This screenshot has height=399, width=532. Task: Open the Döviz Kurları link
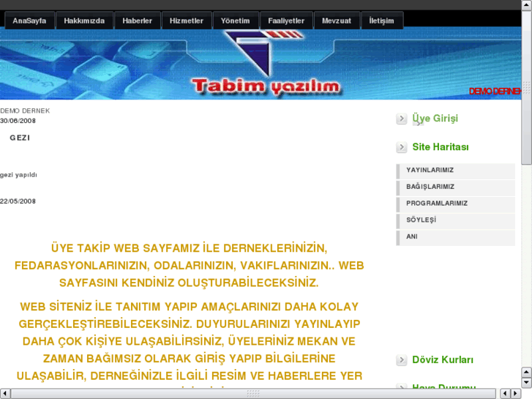pos(443,360)
